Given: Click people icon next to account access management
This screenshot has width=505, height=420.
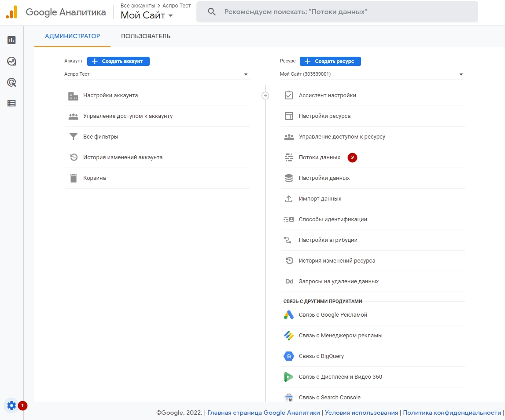Looking at the screenshot, I should [x=74, y=116].
